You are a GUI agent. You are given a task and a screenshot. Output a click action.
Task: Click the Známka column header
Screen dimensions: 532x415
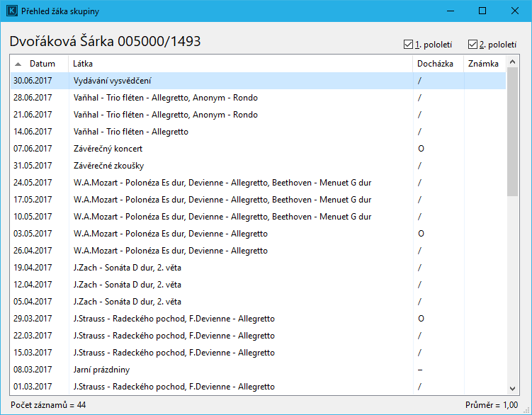click(484, 64)
